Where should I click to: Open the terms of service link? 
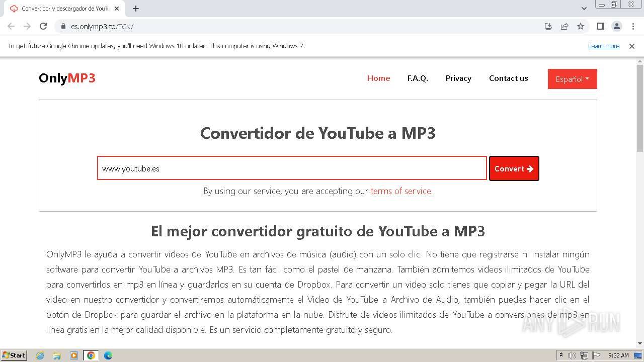click(401, 191)
